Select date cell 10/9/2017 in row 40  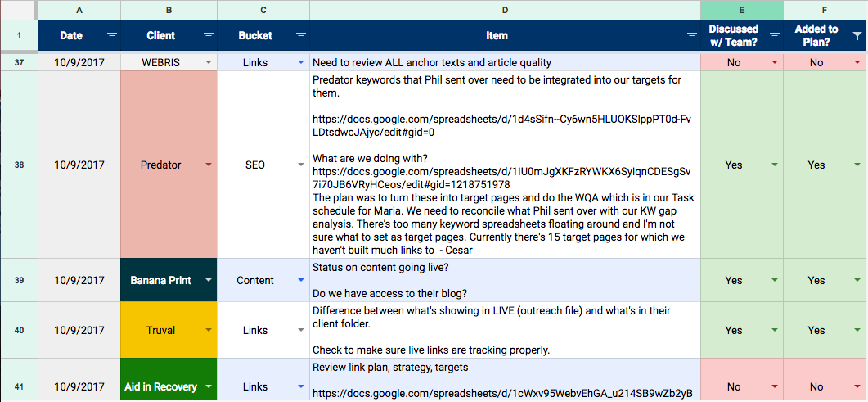[x=79, y=330]
